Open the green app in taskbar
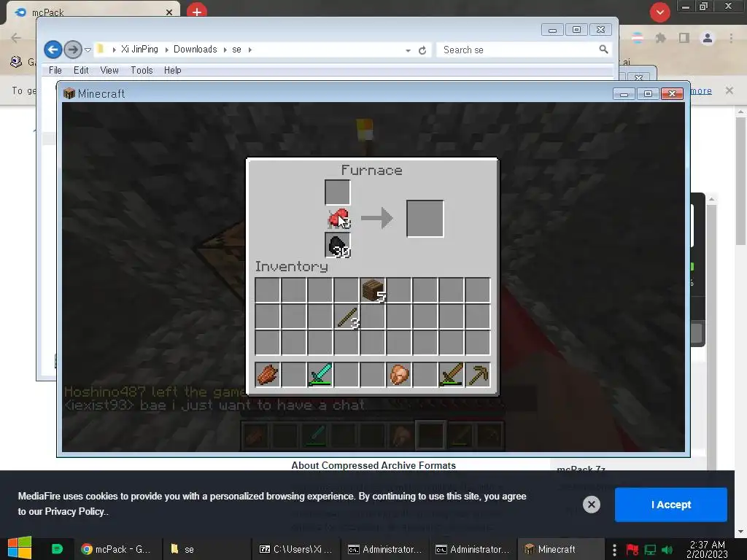 tap(57, 549)
